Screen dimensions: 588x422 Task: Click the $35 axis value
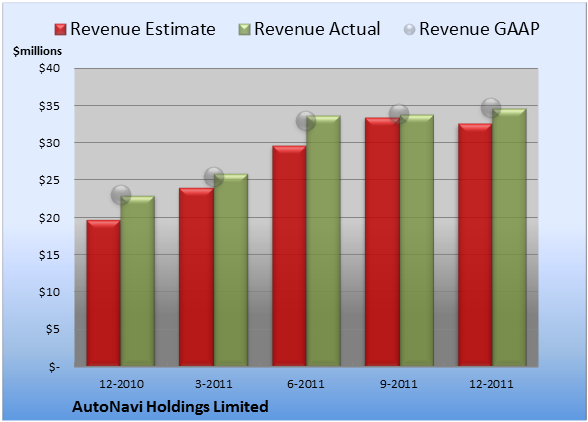coord(50,106)
